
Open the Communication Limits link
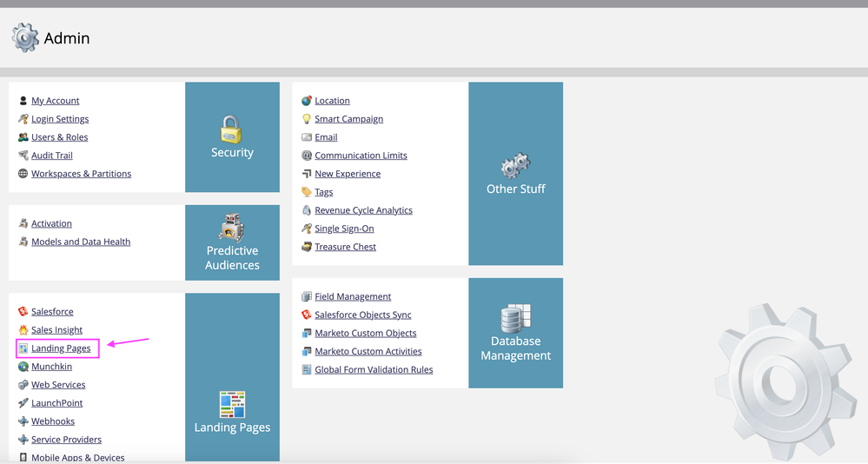[x=361, y=156]
